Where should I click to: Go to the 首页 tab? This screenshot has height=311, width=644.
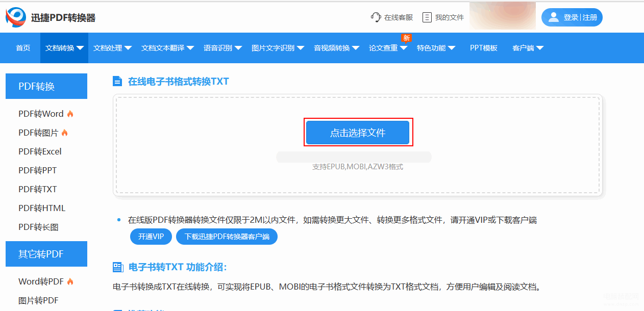23,48
